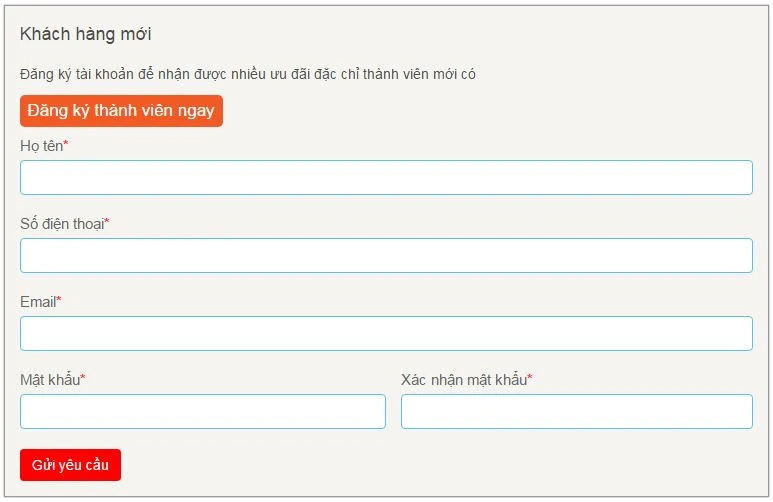Click the "Số điện thoại" label text
The height and width of the screenshot is (502, 773).
62,224
